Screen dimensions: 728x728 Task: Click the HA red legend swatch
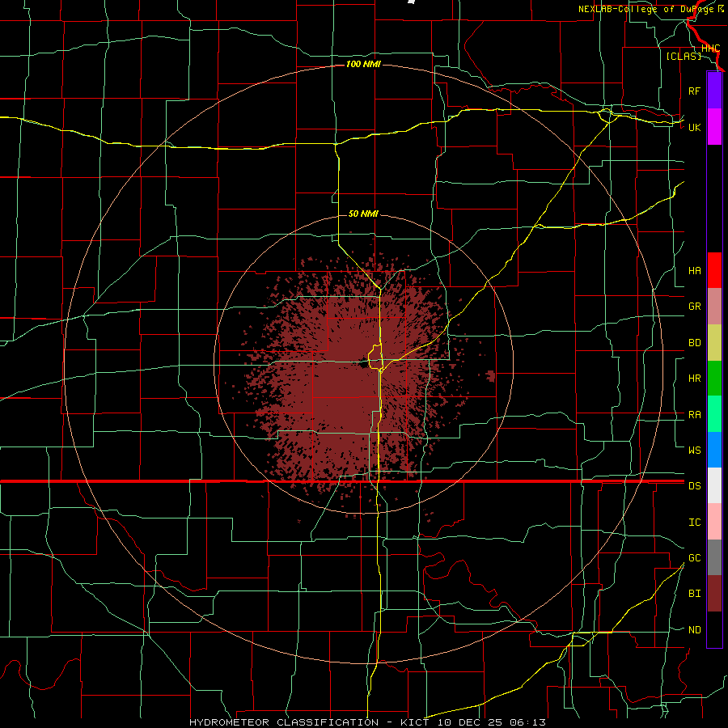pyautogui.click(x=714, y=270)
